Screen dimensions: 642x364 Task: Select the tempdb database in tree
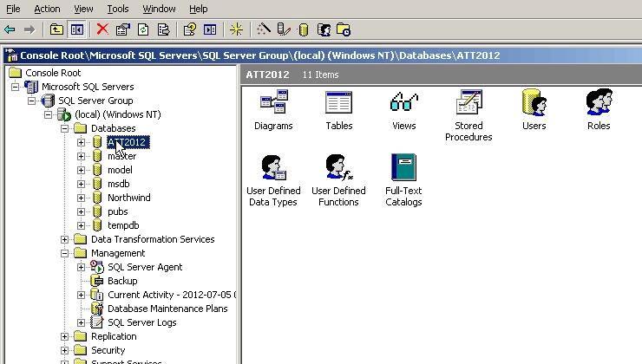coord(123,225)
